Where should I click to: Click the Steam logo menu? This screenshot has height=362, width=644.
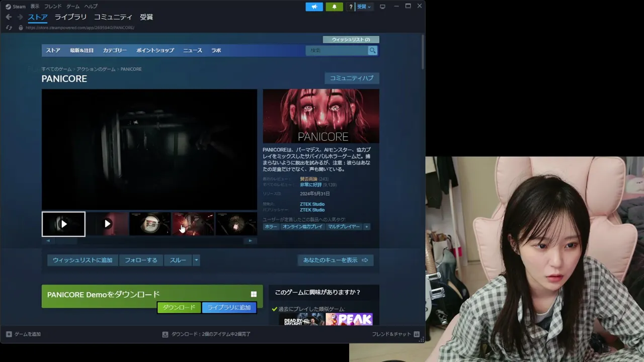pyautogui.click(x=15, y=7)
